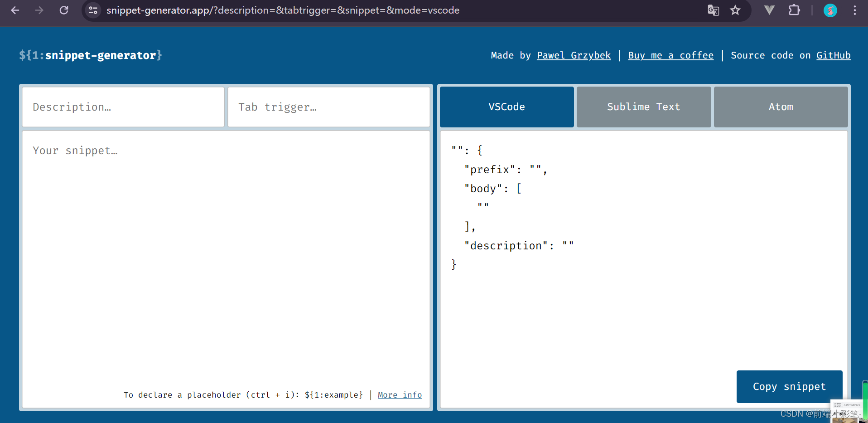
Task: Open the More info link
Action: point(400,395)
